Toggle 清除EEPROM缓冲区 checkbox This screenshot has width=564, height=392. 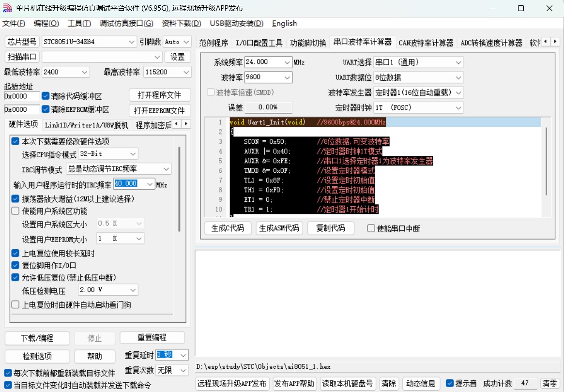[x=46, y=109]
